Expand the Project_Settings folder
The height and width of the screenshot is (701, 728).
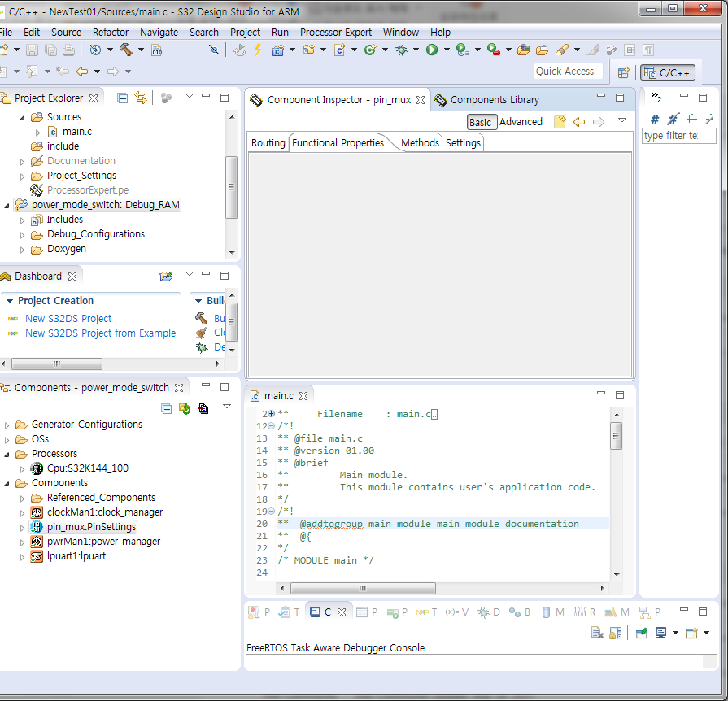[22, 176]
